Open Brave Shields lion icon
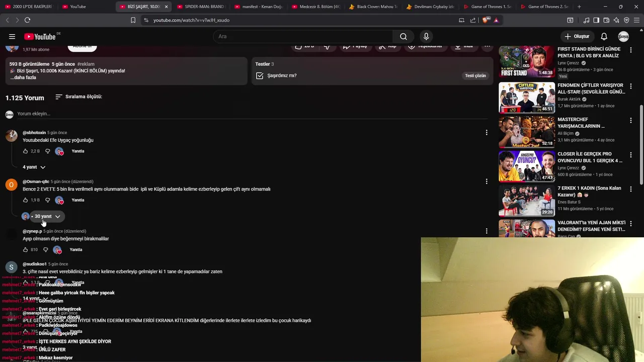644x362 pixels. (485, 20)
